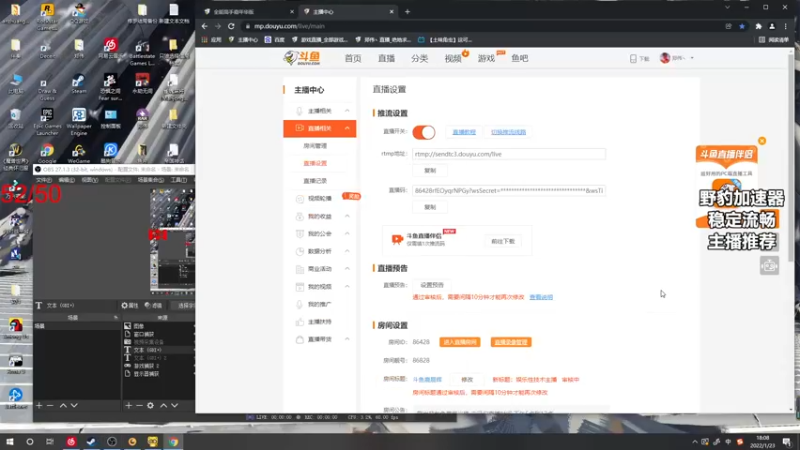Image resolution: width=800 pixels, height=450 pixels.
Task: Copy the rtmp address with 复制 button
Action: 430,170
